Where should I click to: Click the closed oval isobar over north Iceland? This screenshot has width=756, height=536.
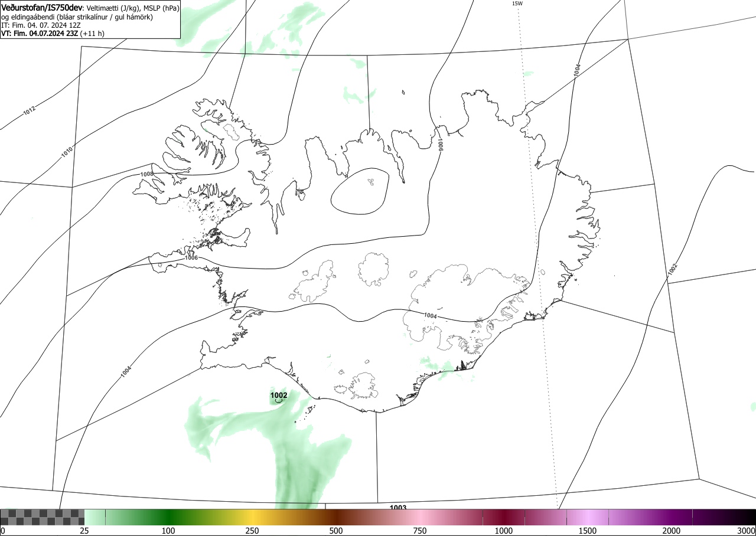tap(360, 191)
